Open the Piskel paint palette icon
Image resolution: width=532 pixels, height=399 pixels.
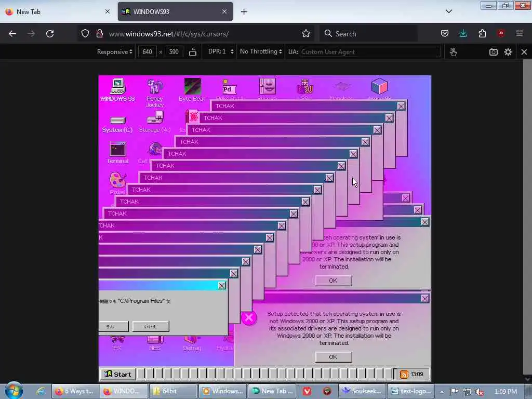point(118,183)
